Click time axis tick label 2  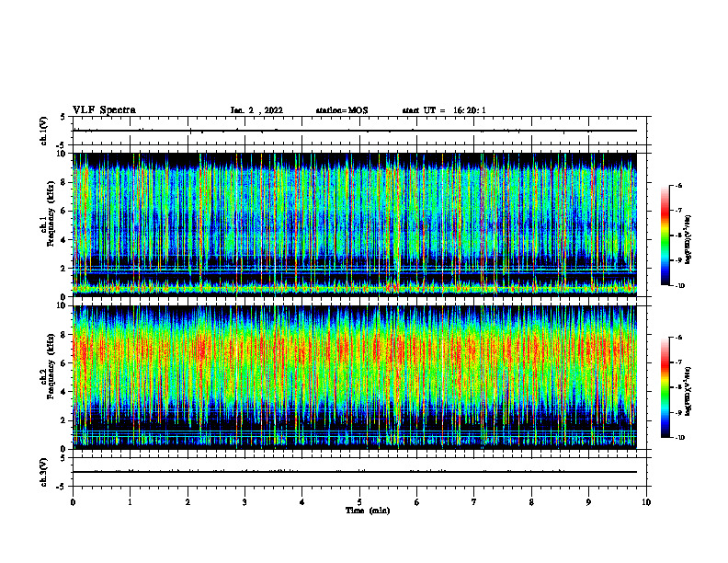188,502
